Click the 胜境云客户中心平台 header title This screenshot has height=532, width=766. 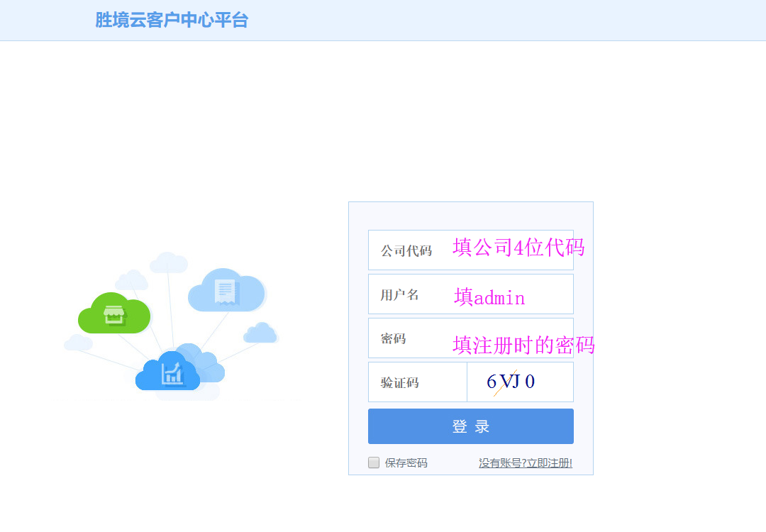(172, 20)
